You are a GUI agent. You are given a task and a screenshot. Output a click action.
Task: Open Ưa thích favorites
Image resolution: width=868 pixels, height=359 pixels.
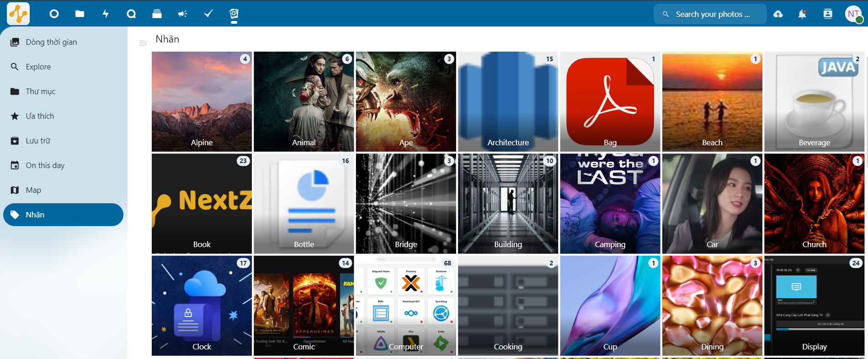64,116
